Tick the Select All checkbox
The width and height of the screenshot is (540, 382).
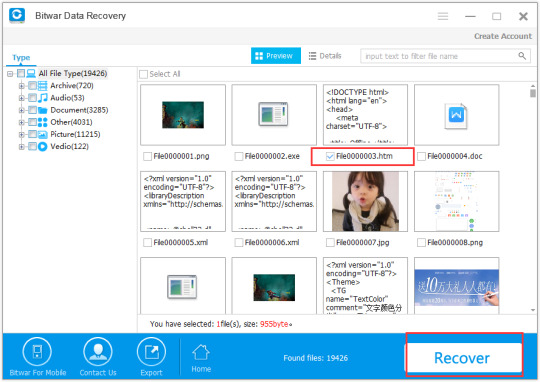pyautogui.click(x=144, y=74)
